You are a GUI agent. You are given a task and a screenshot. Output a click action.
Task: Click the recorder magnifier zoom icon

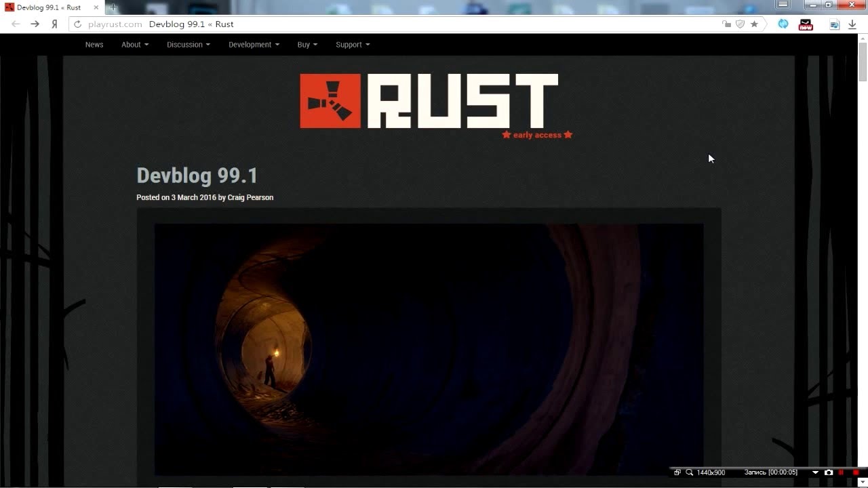click(689, 472)
